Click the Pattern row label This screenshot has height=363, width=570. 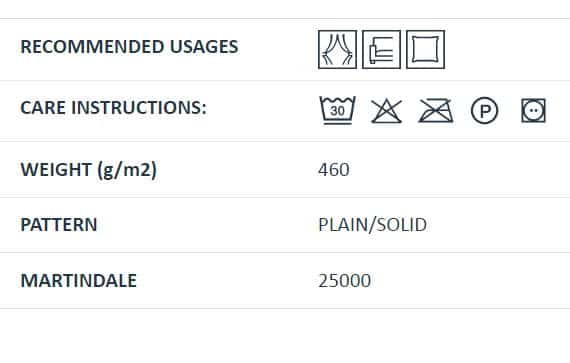59,225
